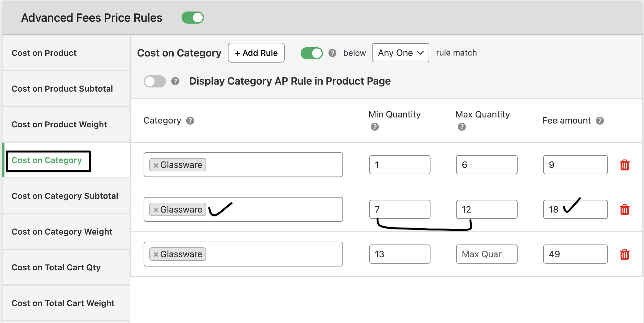Open Cost on Total Cart Qty tab
Image resolution: width=644 pixels, height=323 pixels.
(56, 267)
